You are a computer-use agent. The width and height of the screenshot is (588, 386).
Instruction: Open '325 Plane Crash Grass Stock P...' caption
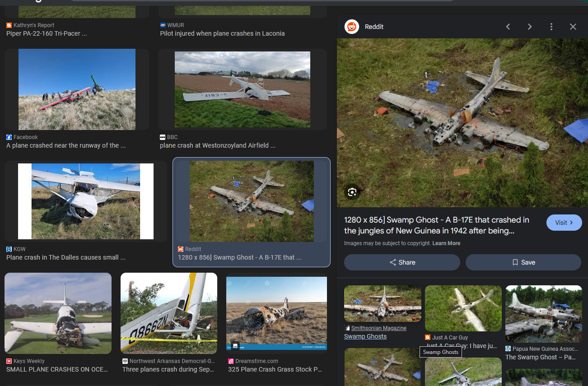[275, 369]
